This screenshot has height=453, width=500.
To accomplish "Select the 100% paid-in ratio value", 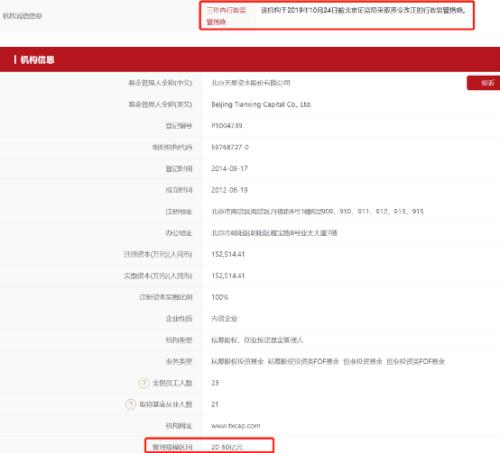I will (220, 297).
